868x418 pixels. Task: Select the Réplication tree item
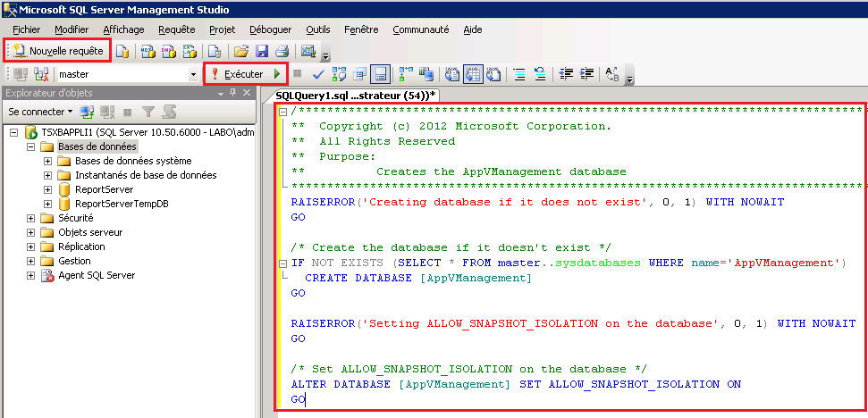coord(81,247)
